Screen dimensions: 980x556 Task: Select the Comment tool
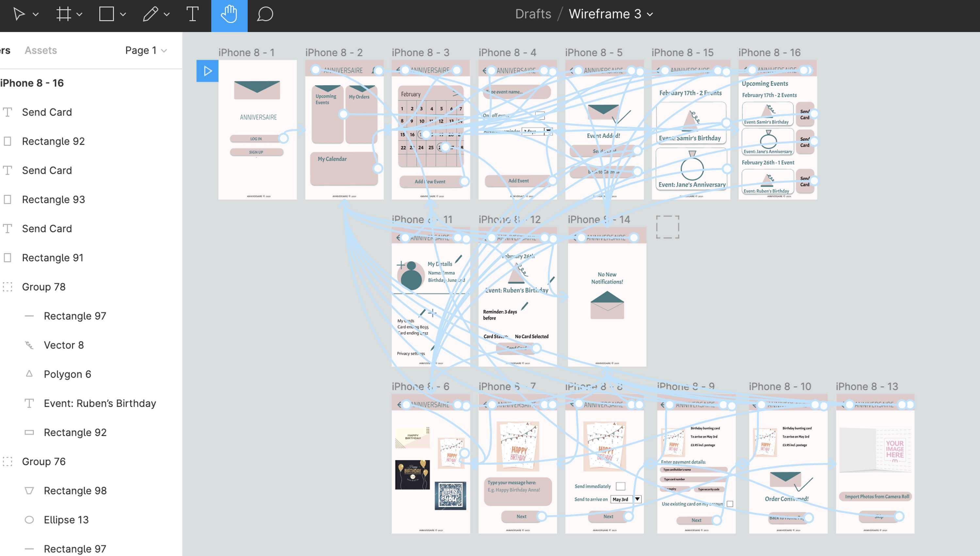[265, 14]
